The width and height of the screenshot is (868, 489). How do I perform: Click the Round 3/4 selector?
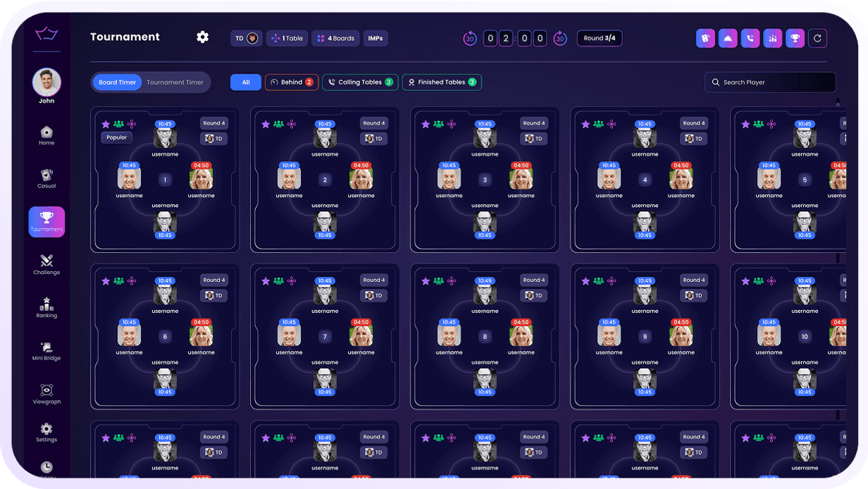tap(600, 38)
